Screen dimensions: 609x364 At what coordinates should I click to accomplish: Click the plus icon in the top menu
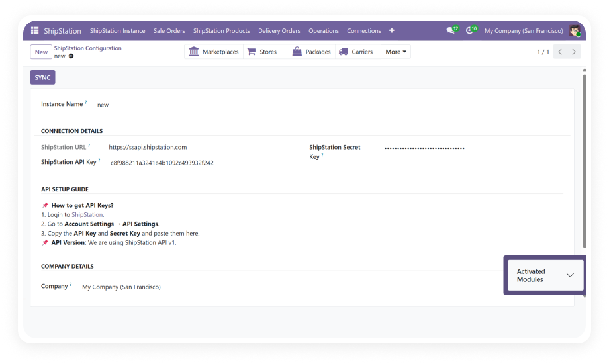pos(391,30)
